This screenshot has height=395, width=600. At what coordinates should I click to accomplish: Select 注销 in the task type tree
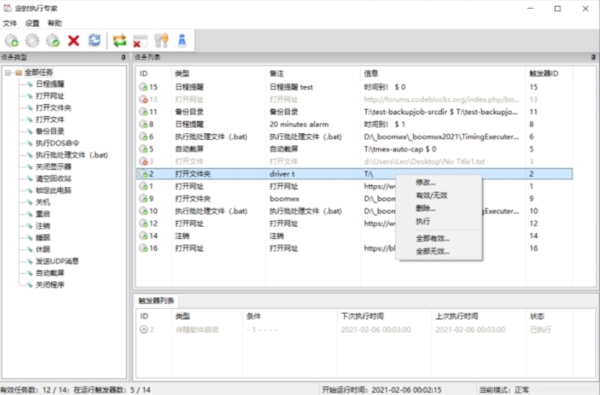(x=43, y=226)
